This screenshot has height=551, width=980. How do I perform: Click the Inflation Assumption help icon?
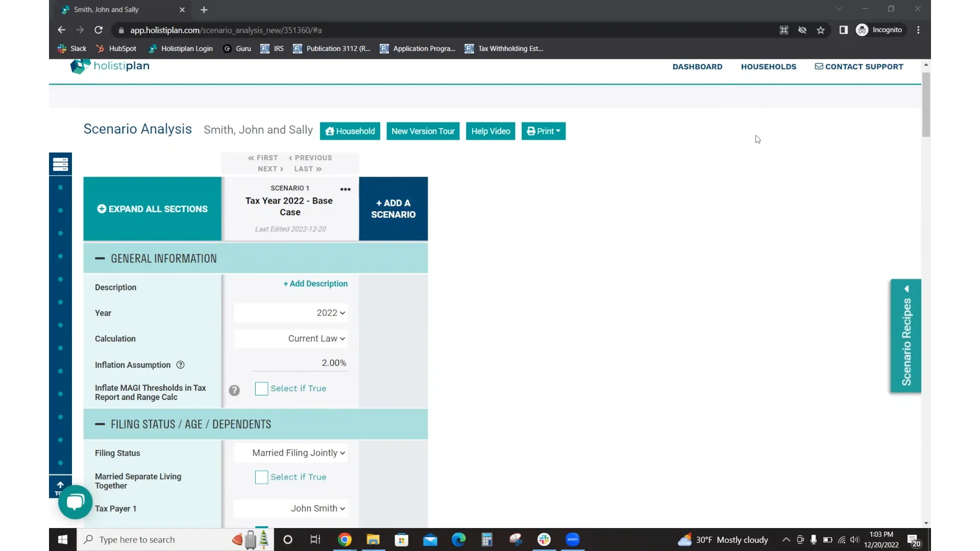point(180,365)
